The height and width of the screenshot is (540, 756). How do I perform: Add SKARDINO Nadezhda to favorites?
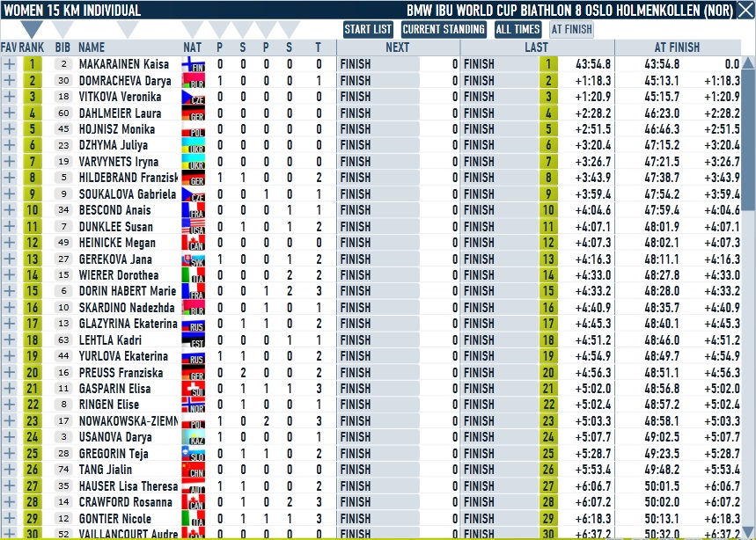coord(10,307)
